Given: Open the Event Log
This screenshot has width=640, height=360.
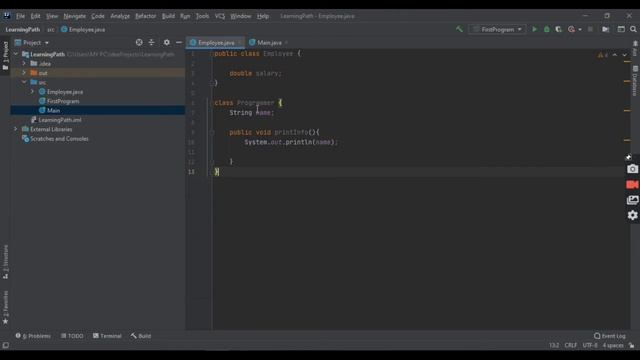Looking at the screenshot, I should pos(610,336).
